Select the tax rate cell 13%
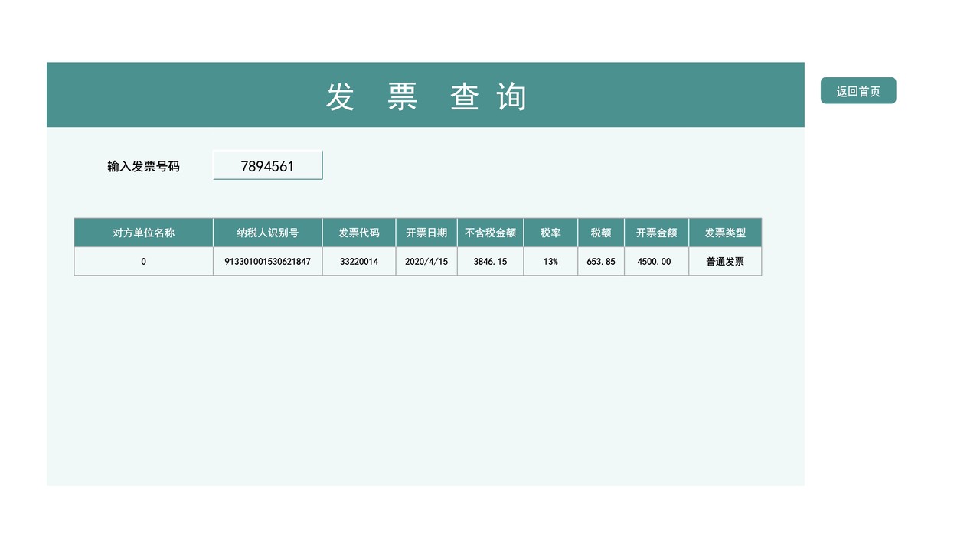 point(550,261)
